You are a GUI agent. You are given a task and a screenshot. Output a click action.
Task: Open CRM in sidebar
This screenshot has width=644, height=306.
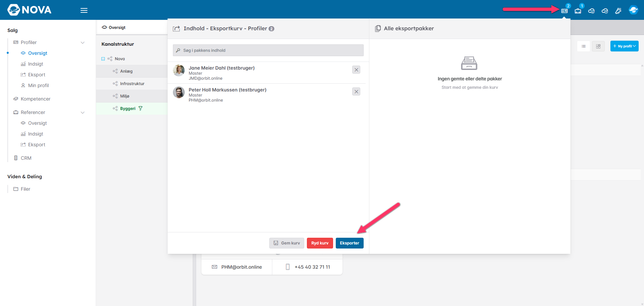(26, 158)
